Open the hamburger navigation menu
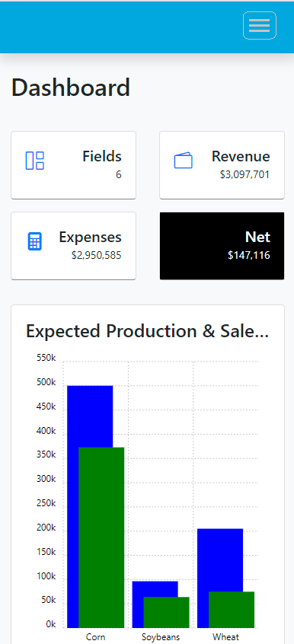The height and width of the screenshot is (644, 294). (x=260, y=25)
